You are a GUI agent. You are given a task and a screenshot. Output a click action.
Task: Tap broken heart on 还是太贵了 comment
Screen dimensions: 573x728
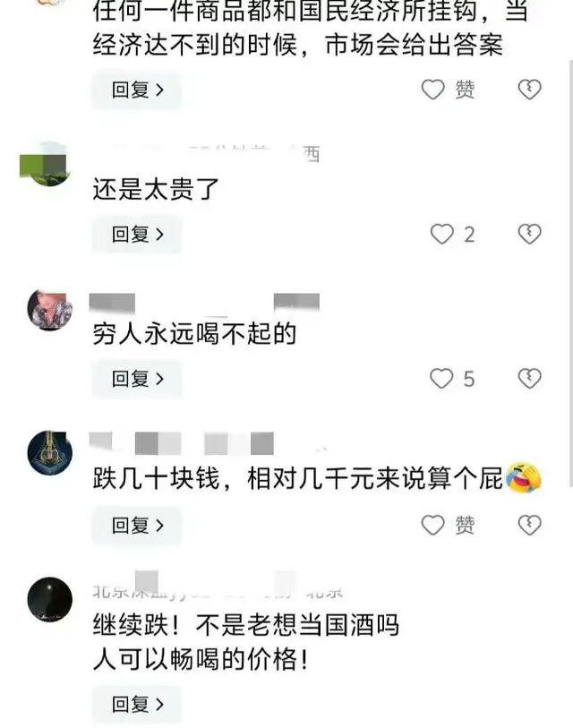[x=529, y=234]
